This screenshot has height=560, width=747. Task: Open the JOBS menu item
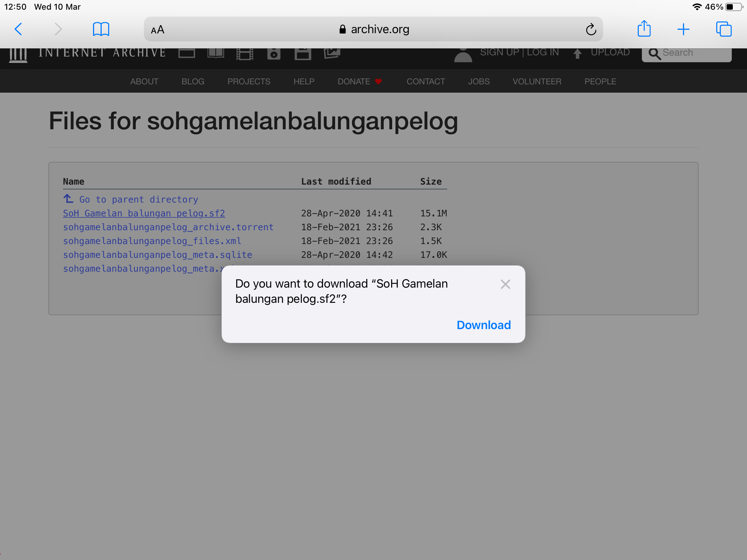[x=479, y=82]
